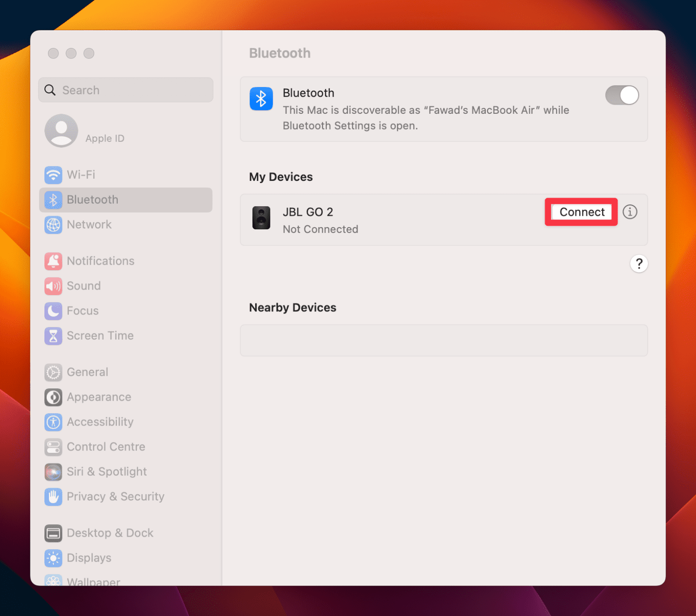
Task: Connect to the JBL GO 2 speaker
Action: [581, 212]
